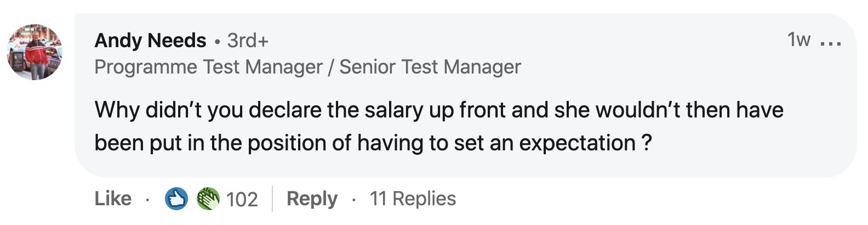Screen dimensions: 868x225
Task: Open Andy Needs' profile photo
Action: coord(35,52)
